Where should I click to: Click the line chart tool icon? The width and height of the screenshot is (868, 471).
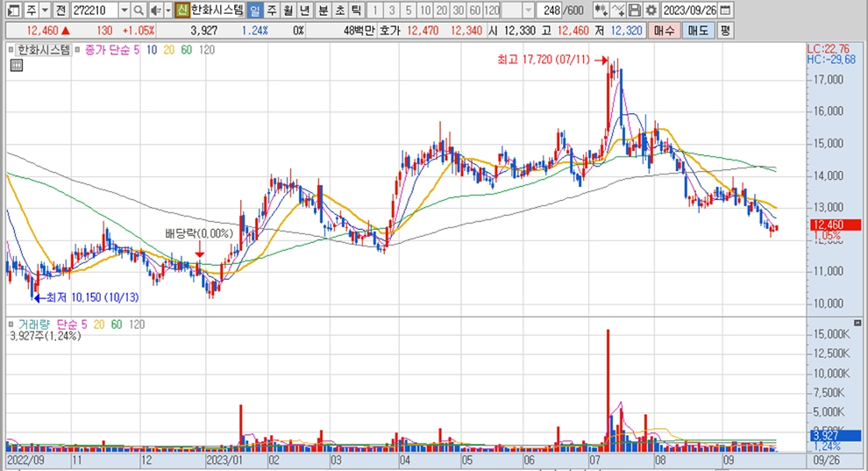tap(617, 11)
